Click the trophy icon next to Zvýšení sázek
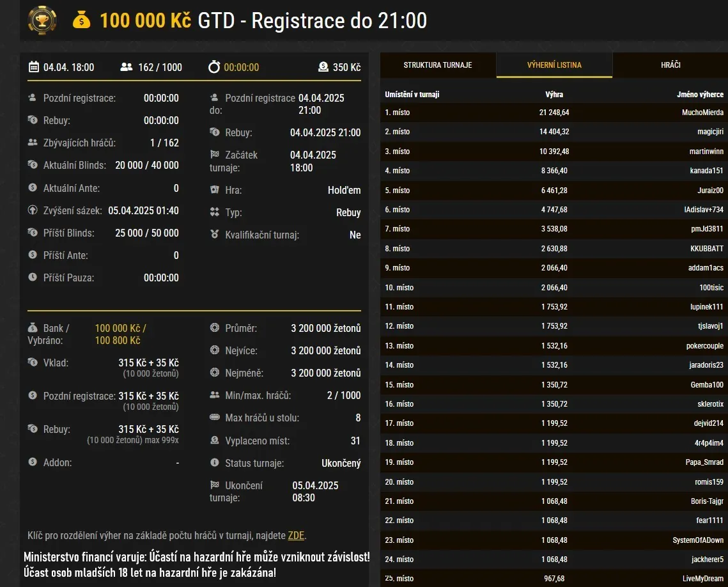 point(31,210)
